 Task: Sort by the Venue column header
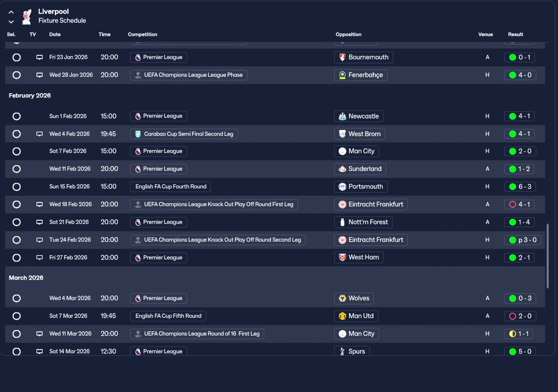(x=486, y=34)
